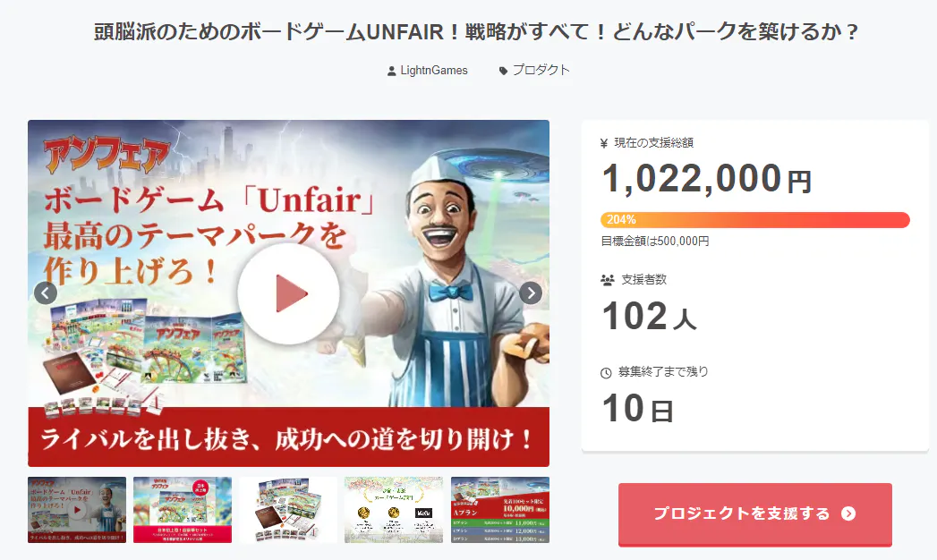937x560 pixels.
Task: Click the project title heading about UNFAIR
Action: coord(476,31)
